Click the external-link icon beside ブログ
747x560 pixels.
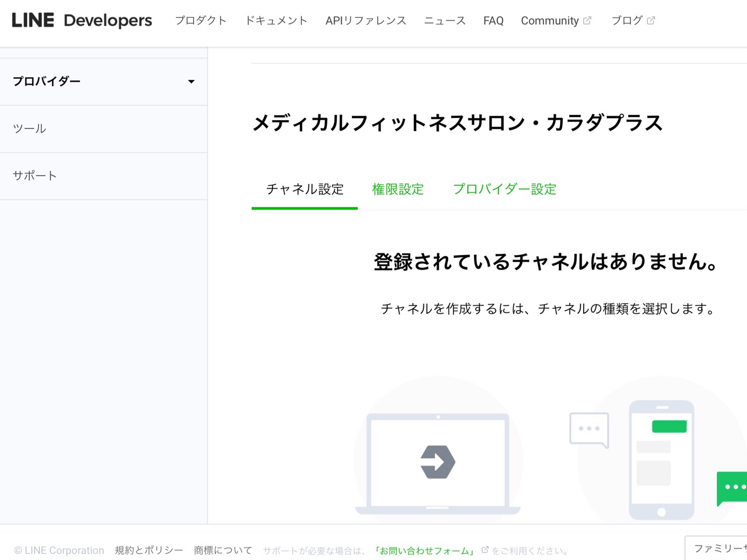pyautogui.click(x=651, y=21)
